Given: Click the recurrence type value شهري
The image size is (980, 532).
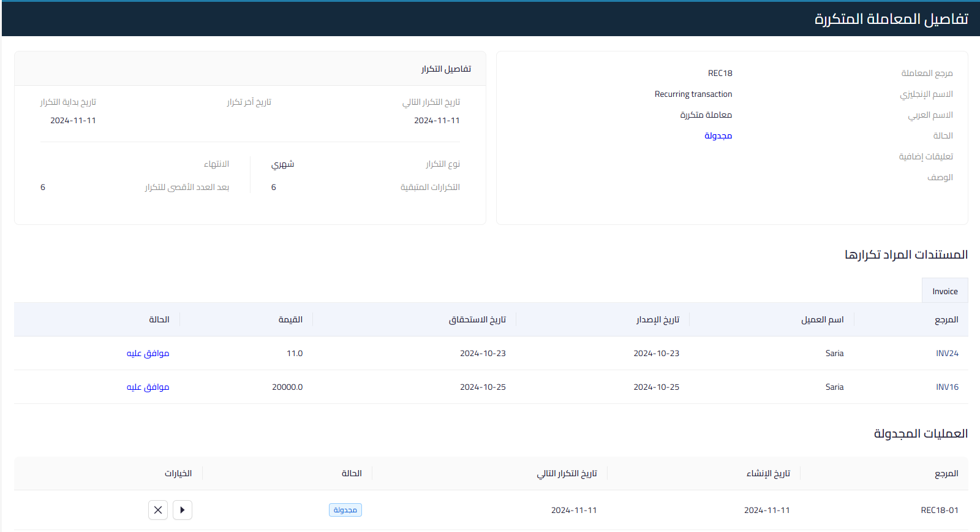Looking at the screenshot, I should 282,164.
